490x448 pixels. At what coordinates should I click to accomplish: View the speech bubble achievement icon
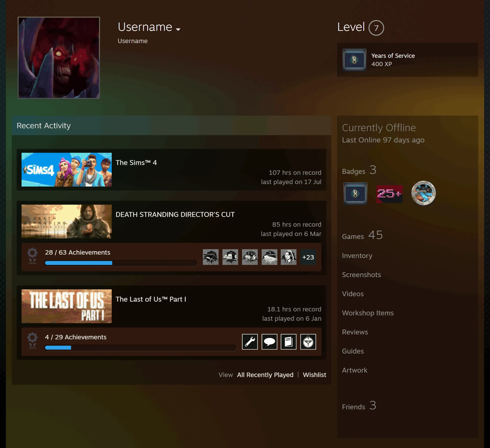pyautogui.click(x=269, y=342)
